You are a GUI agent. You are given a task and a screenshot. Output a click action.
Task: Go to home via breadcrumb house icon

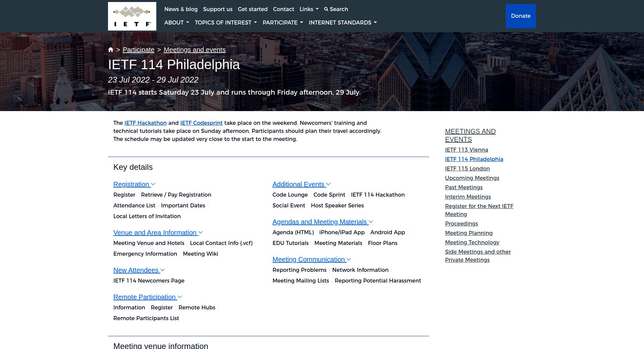coord(111,50)
